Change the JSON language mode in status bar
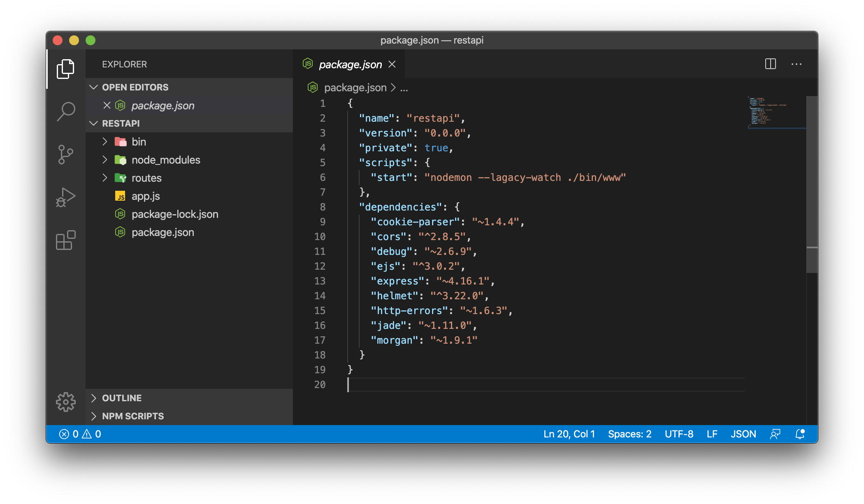 [x=743, y=434]
